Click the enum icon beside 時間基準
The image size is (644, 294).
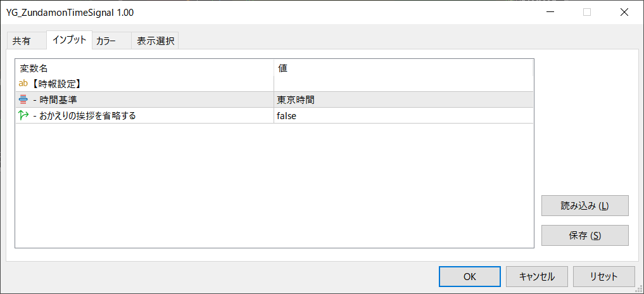coord(23,99)
